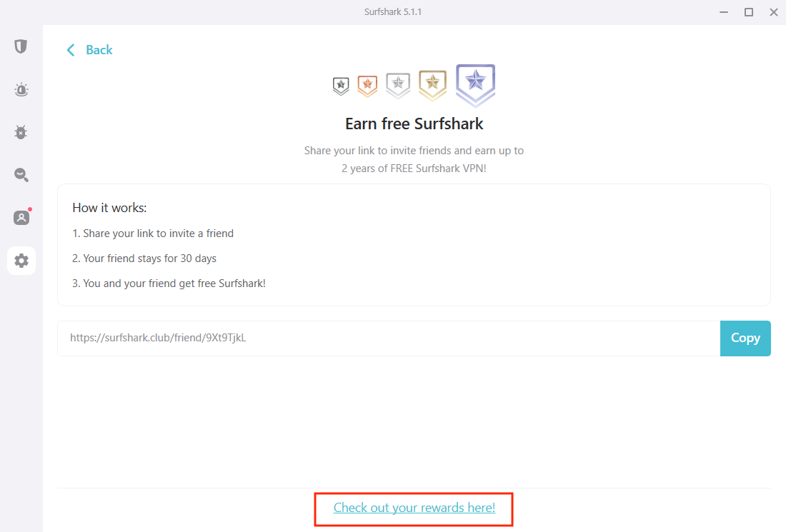Click the orange star badge

(367, 85)
